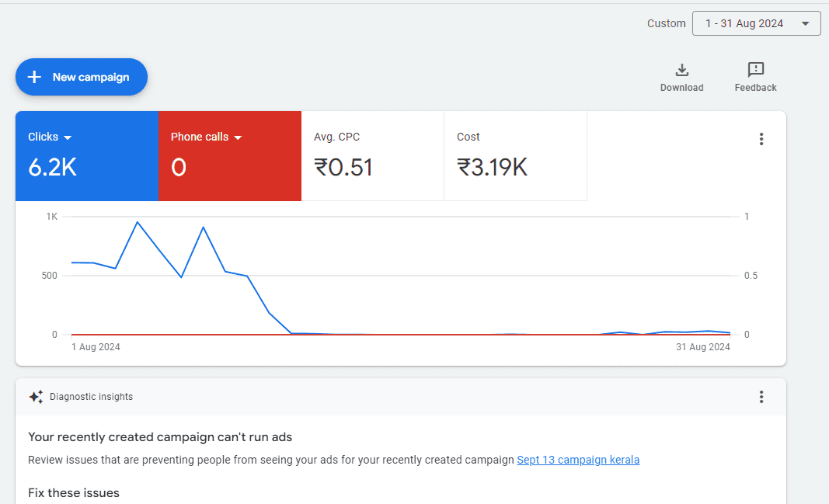
Task: Open the Sept 13 campaign kerala link
Action: (578, 460)
